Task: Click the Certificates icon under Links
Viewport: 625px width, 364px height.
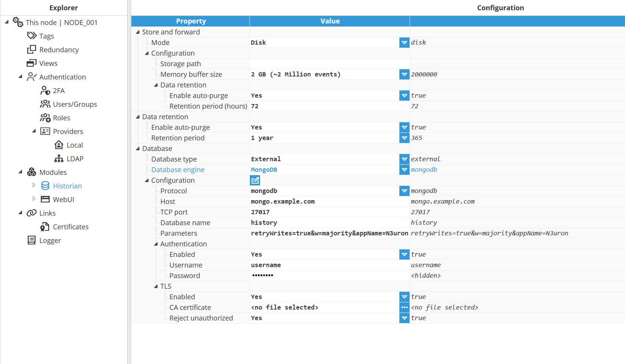Action: pyautogui.click(x=45, y=227)
